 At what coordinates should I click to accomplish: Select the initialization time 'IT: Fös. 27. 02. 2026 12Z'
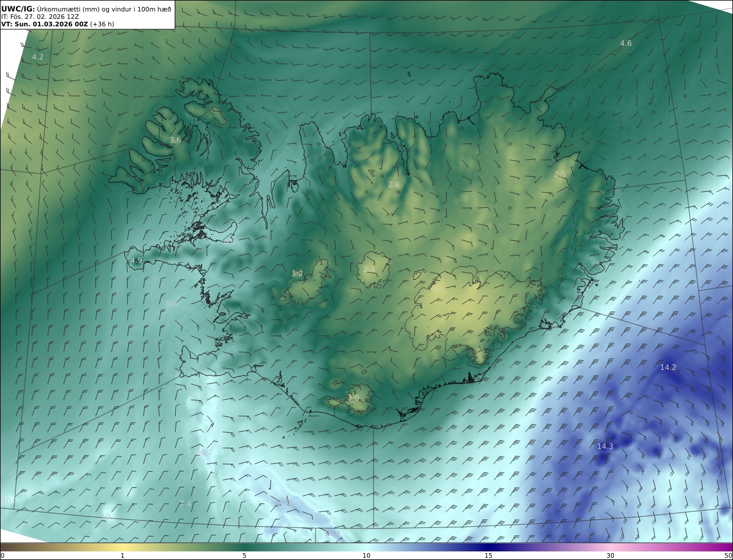coord(40,17)
